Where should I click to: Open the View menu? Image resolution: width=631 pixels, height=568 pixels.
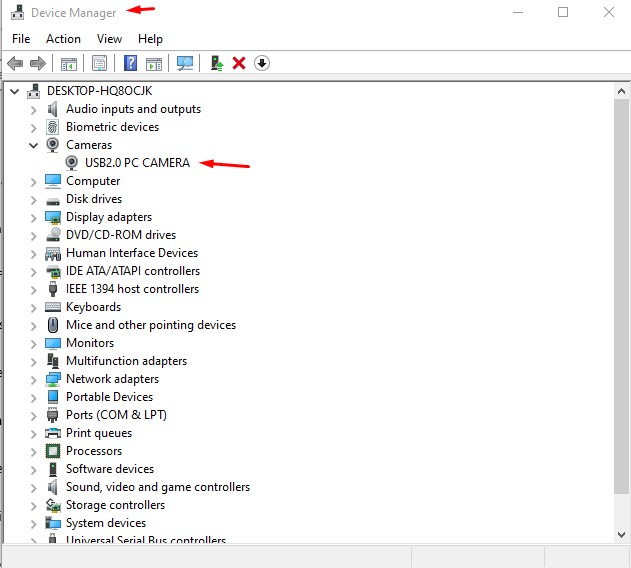[x=109, y=39]
